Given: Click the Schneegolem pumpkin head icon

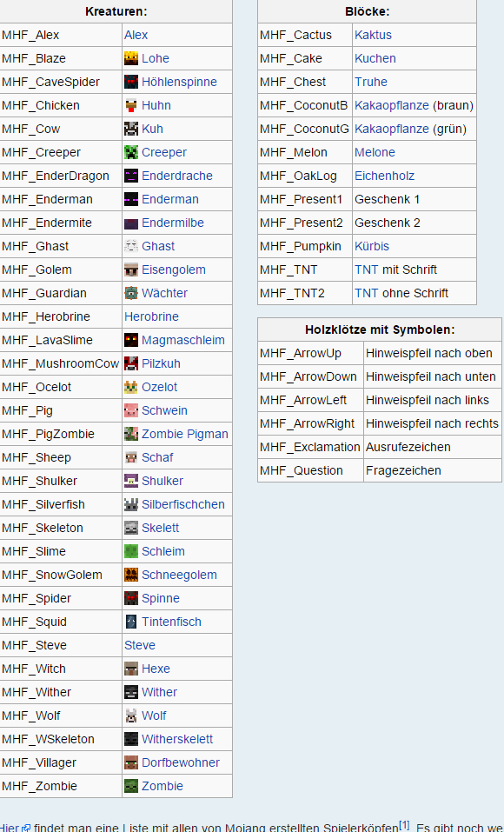Looking at the screenshot, I should tap(131, 575).
